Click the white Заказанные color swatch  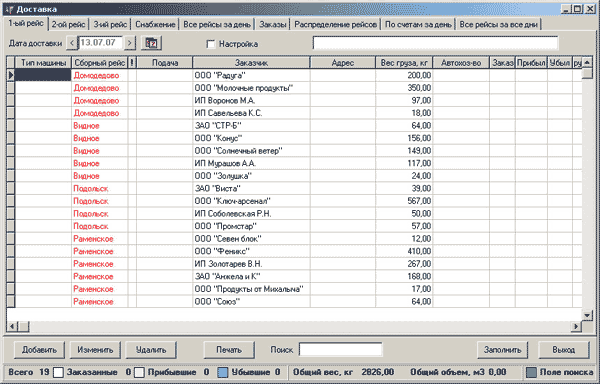58,372
